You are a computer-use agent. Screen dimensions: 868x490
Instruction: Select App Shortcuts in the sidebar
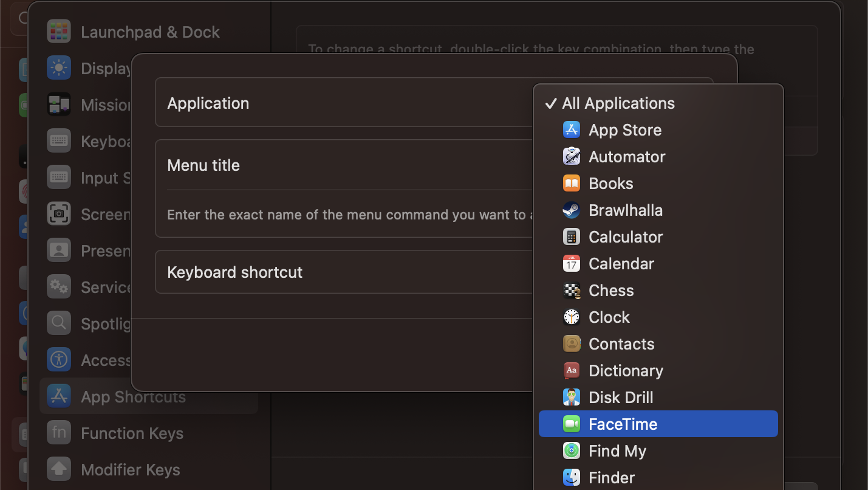[x=133, y=396]
